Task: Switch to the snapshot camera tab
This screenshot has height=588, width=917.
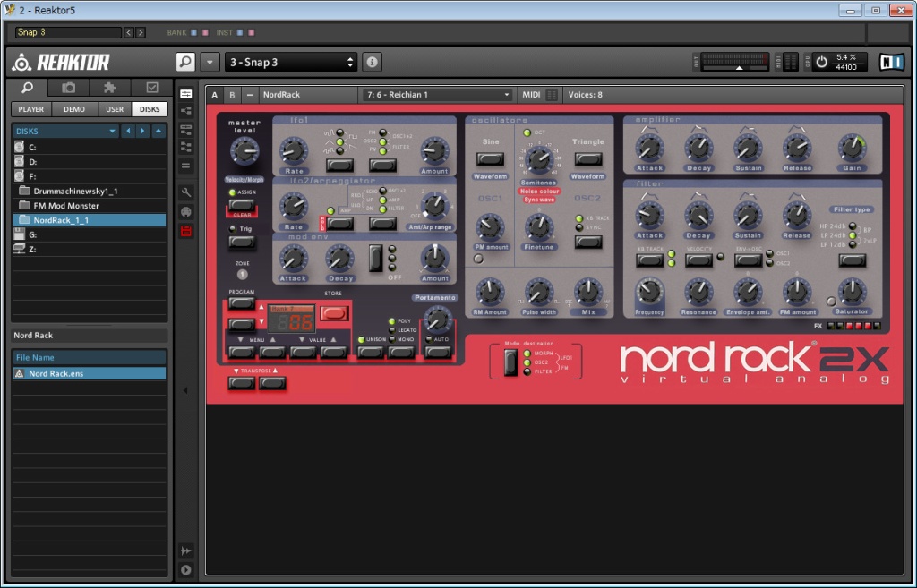Action: [x=68, y=88]
